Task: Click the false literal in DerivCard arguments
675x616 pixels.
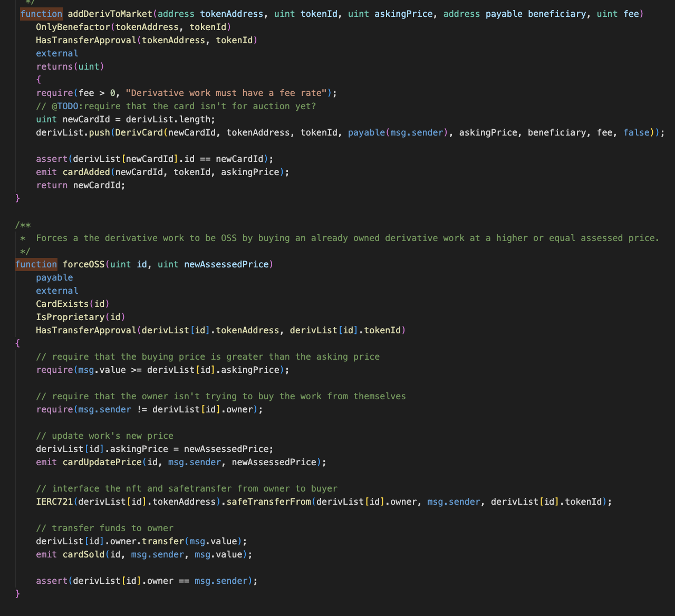Action: pos(636,132)
